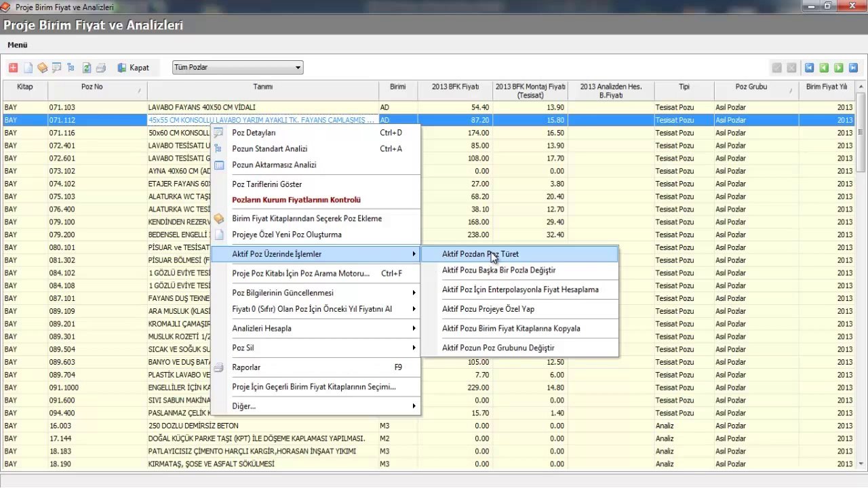Click the grayed-out checkmark confirm icon
Image resolution: width=868 pixels, height=488 pixels.
pyautogui.click(x=776, y=68)
